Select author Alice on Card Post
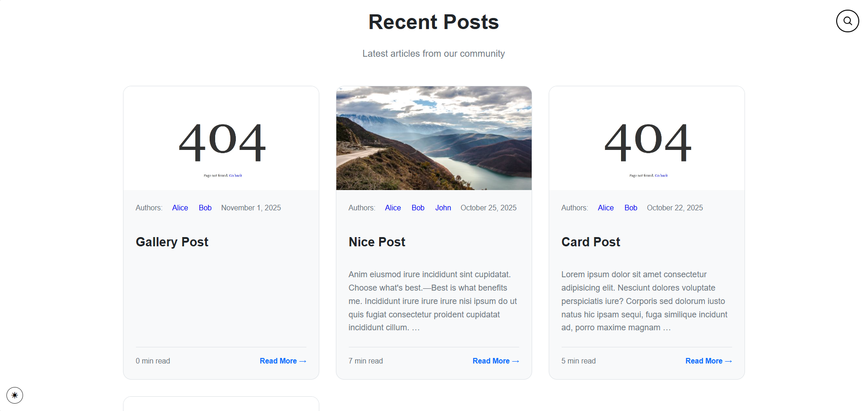Screen dimensions: 868x411 click(x=605, y=208)
